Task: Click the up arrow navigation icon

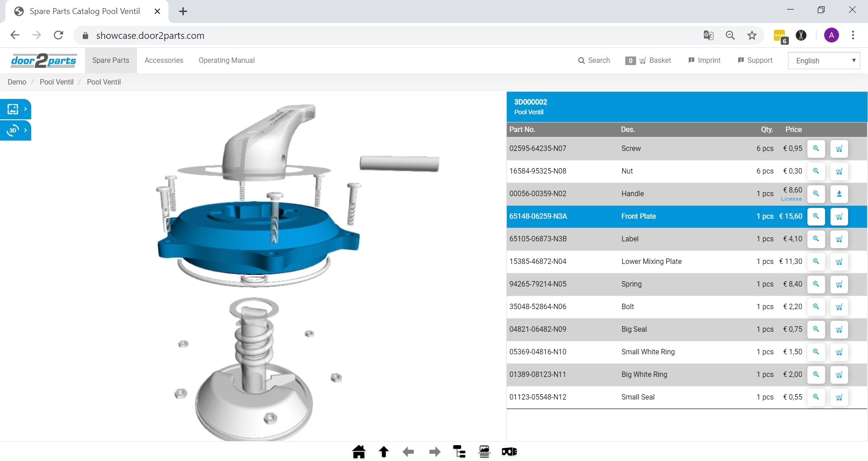Action: click(384, 452)
